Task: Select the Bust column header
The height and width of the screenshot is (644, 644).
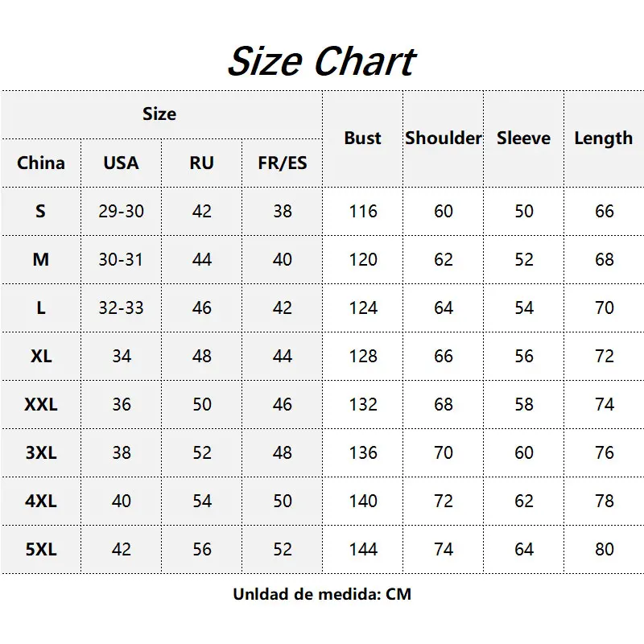Action: (x=362, y=138)
